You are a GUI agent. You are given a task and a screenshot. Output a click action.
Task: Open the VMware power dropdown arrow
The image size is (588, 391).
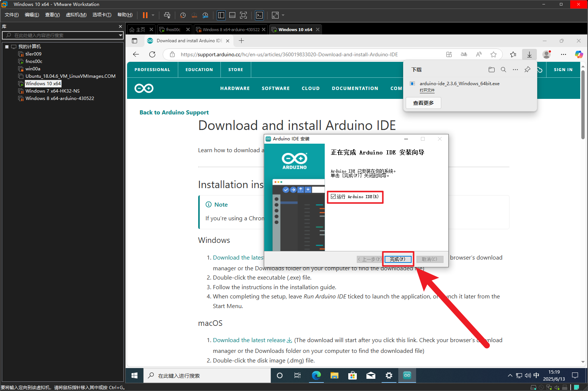click(153, 15)
